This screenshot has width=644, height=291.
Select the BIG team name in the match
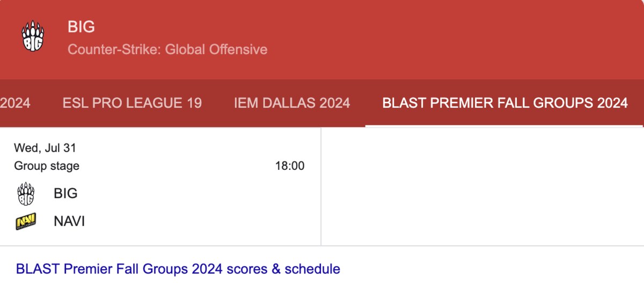(x=65, y=193)
